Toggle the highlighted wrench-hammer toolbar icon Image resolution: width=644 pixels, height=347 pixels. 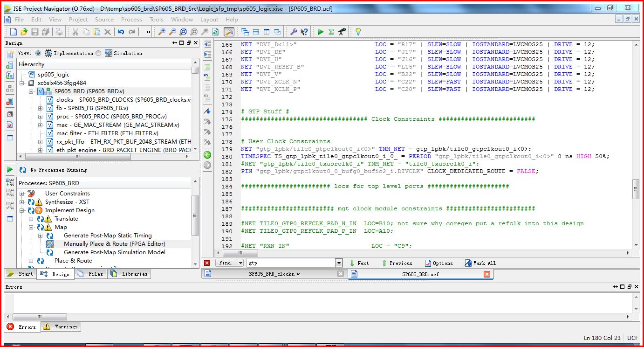pyautogui.click(x=229, y=32)
